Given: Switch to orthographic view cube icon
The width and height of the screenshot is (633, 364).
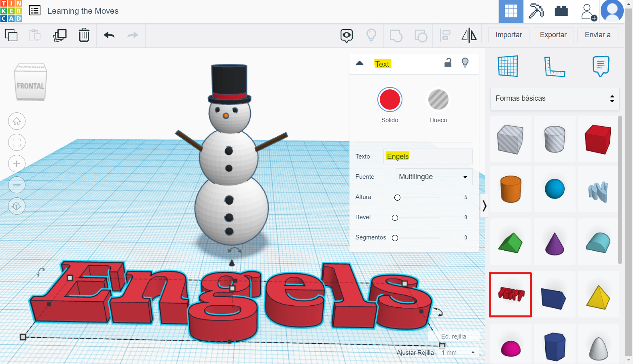Looking at the screenshot, I should click(17, 206).
